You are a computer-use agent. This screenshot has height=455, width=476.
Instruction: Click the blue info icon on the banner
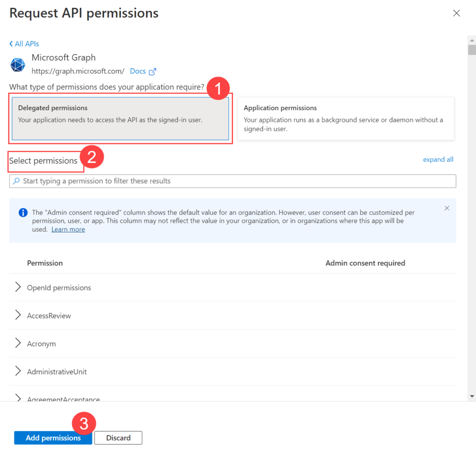23,212
